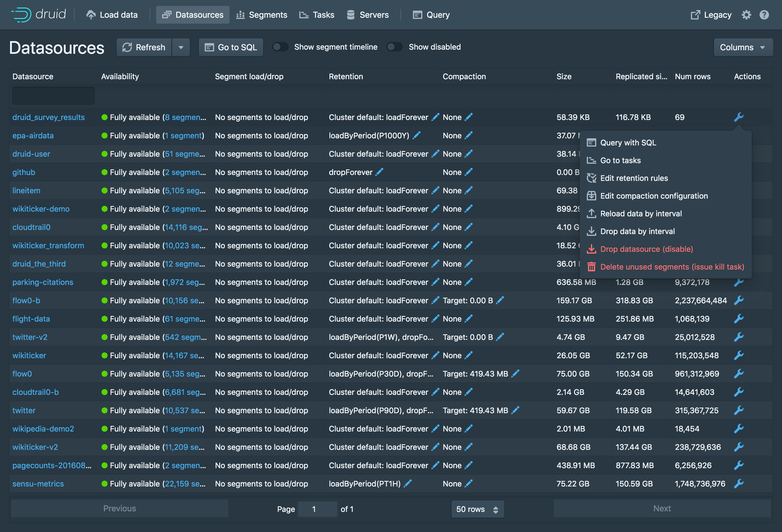Switch to the Segments tab
The image size is (782, 532).
pos(261,15)
